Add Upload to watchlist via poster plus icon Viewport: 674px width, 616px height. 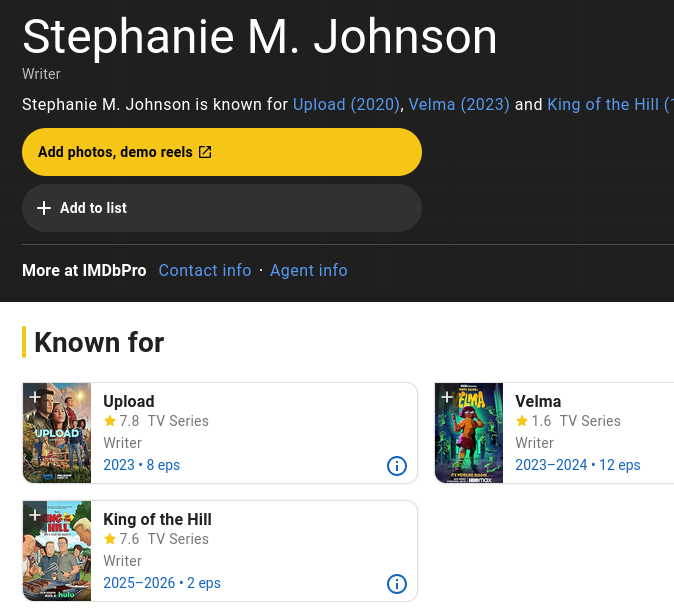click(35, 396)
